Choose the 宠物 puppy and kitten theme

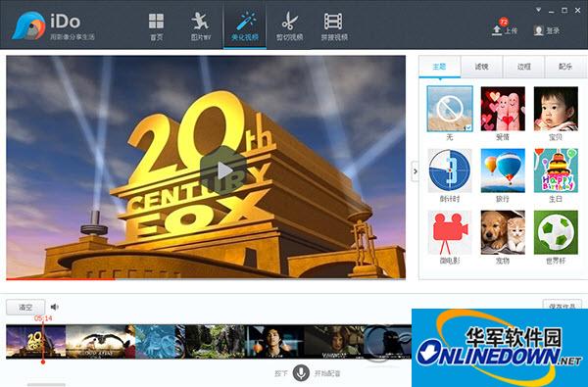coord(503,232)
